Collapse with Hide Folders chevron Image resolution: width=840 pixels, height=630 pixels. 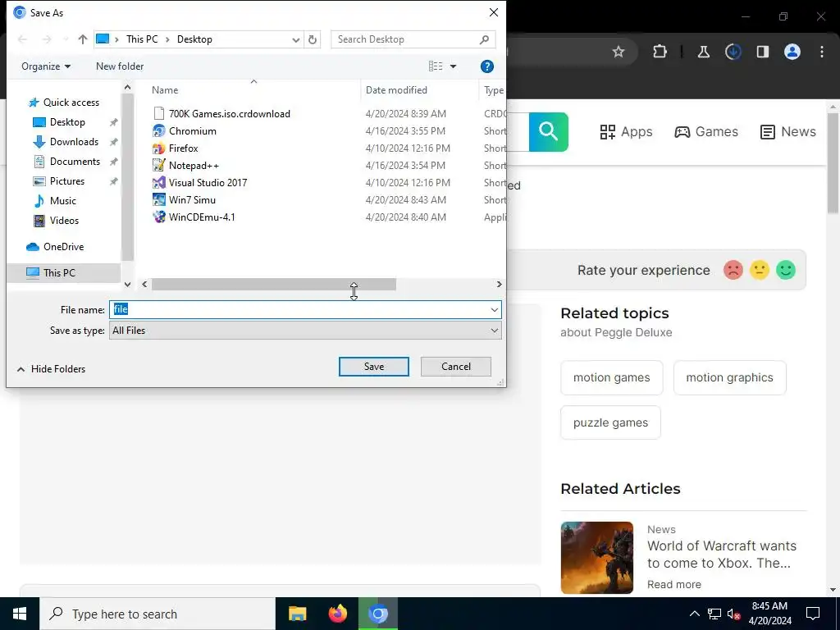click(21, 369)
